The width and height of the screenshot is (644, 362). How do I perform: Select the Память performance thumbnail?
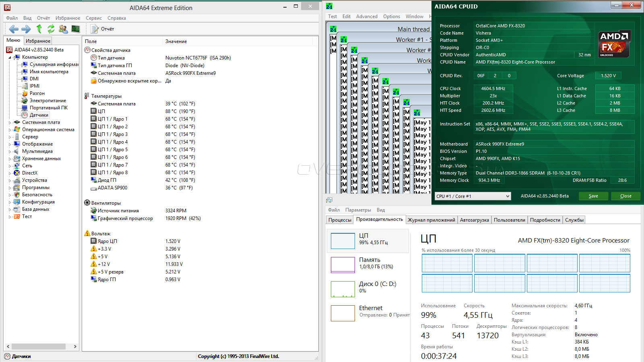point(343,265)
